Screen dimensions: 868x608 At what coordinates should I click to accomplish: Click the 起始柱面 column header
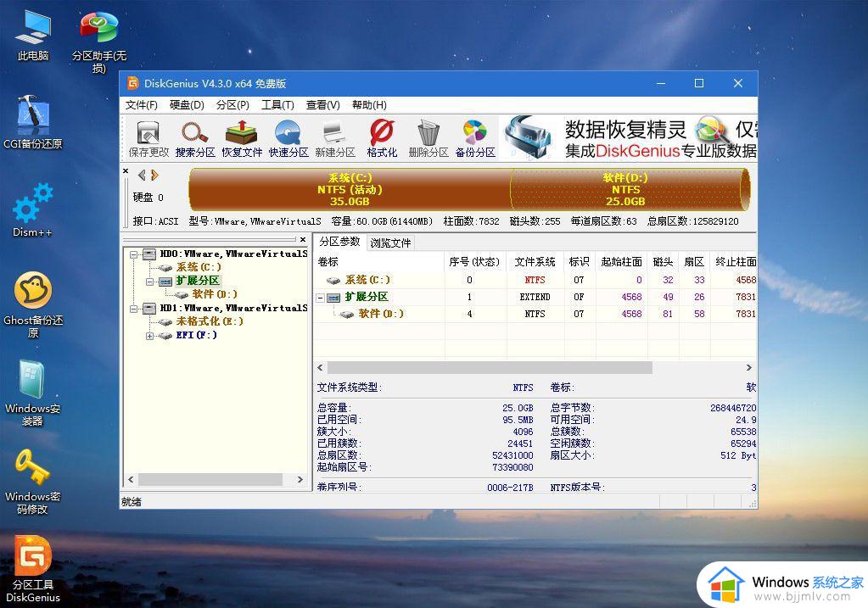622,262
